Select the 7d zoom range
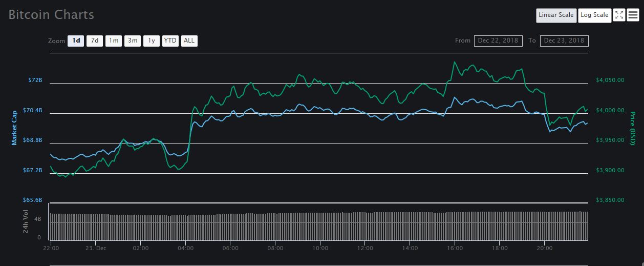Viewport: 644px width, 266px height. coord(95,40)
